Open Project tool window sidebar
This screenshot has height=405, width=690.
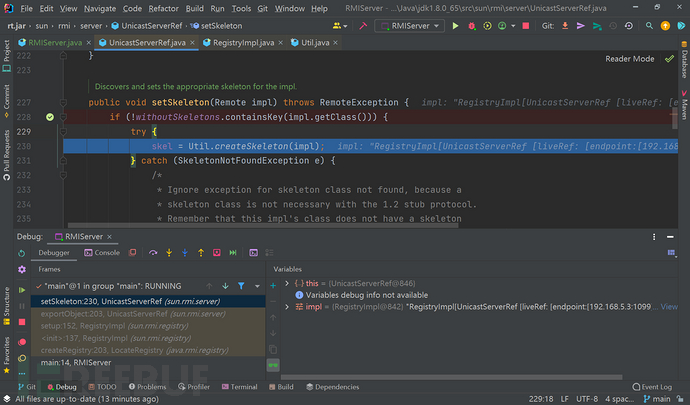pyautogui.click(x=7, y=56)
